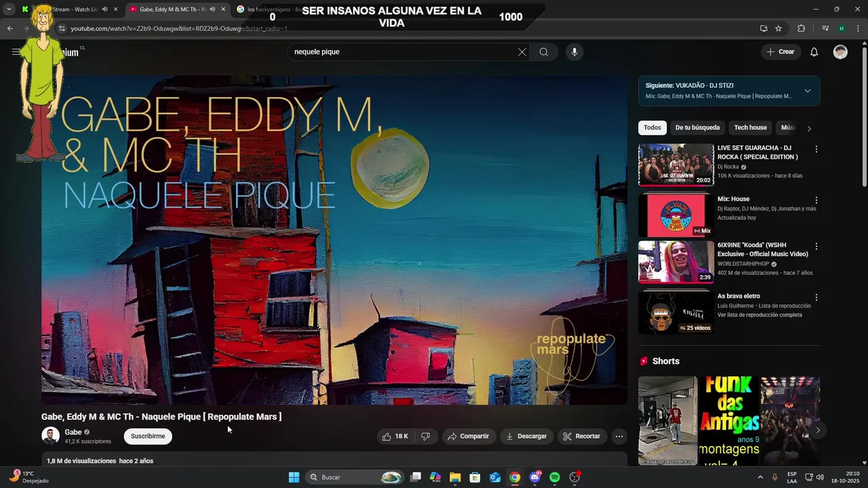Click the Windows taskbar Buscar box

[x=355, y=477]
